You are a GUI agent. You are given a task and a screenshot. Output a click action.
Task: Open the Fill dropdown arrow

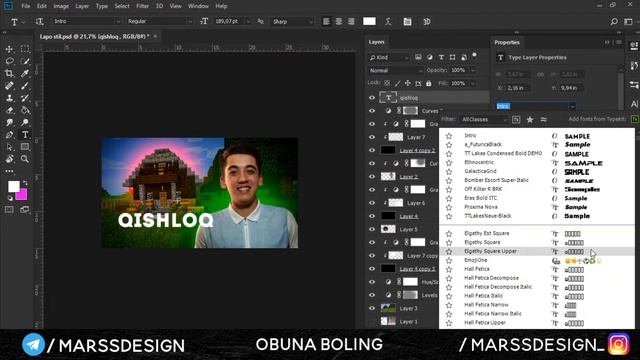473,83
